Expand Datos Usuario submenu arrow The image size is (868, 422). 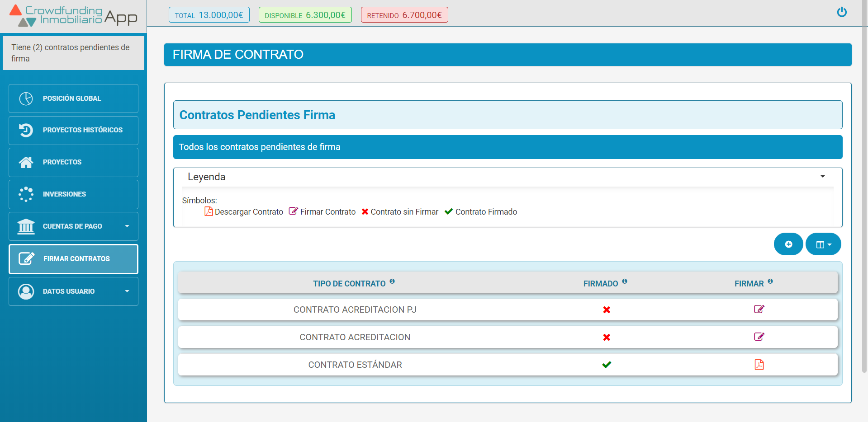click(127, 291)
